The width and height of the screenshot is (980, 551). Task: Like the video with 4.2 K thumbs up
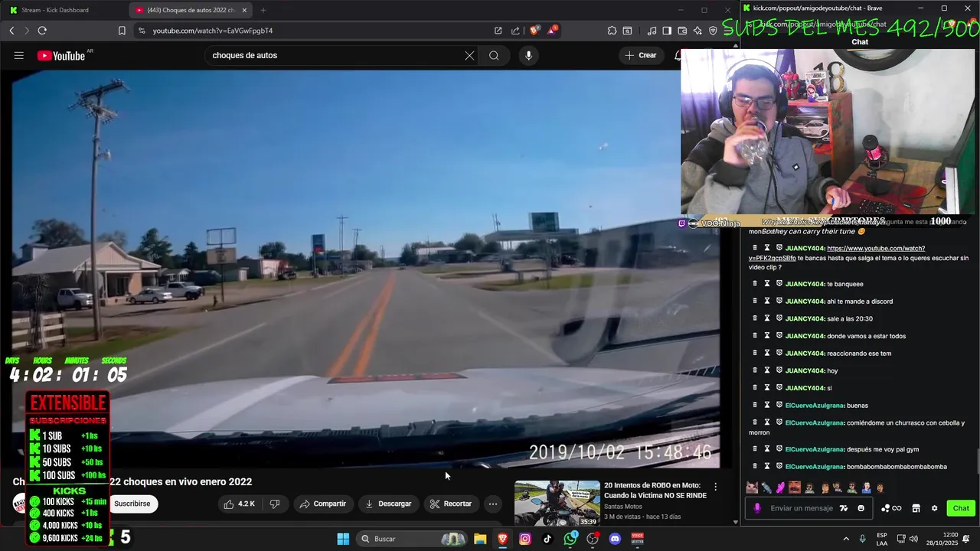(x=239, y=504)
